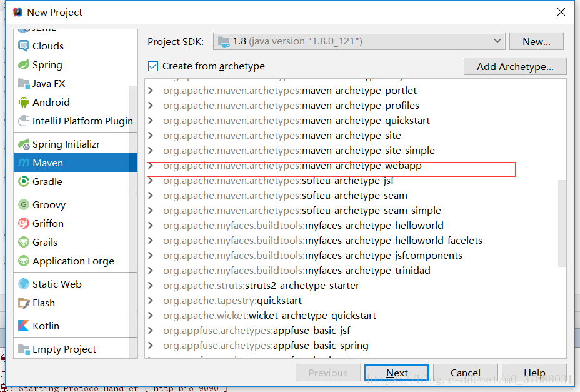The height and width of the screenshot is (392, 580).
Task: Expand myfaces-archetype-helloworld-facelets row
Action: point(151,241)
